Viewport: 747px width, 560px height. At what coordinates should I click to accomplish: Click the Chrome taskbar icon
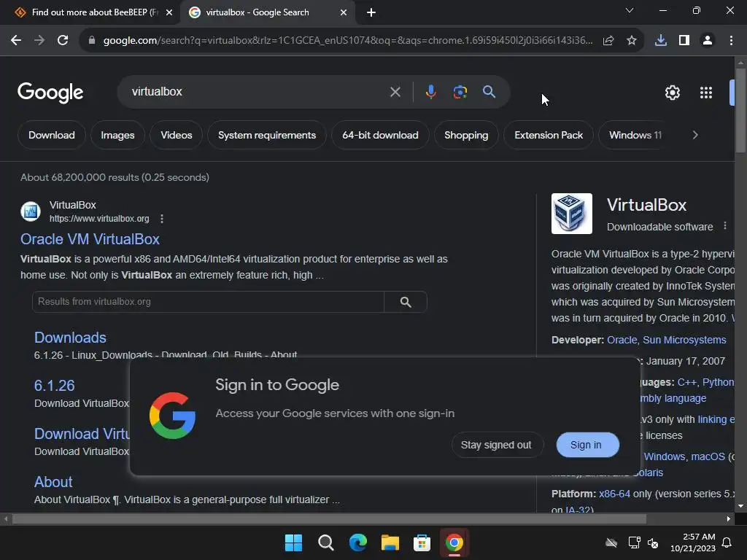coord(454,542)
